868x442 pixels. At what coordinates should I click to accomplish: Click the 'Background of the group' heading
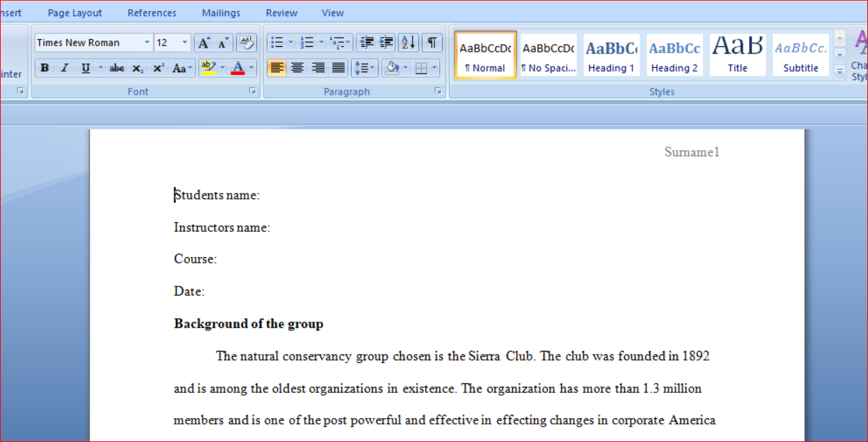(x=249, y=324)
